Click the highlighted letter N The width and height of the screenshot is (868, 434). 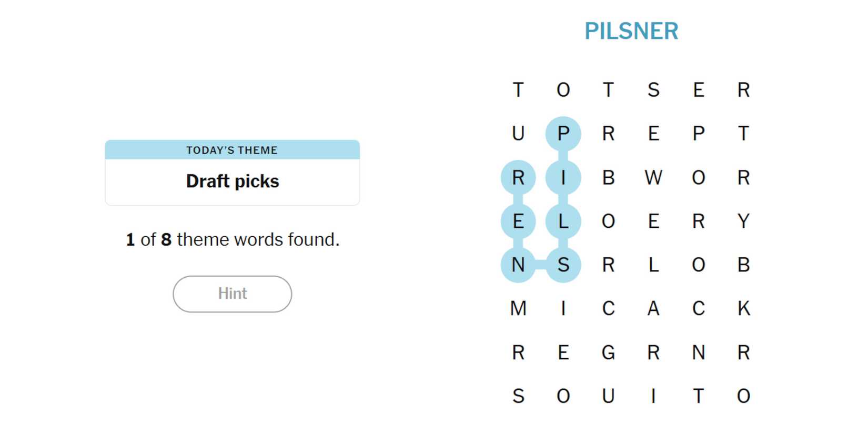coord(518,265)
